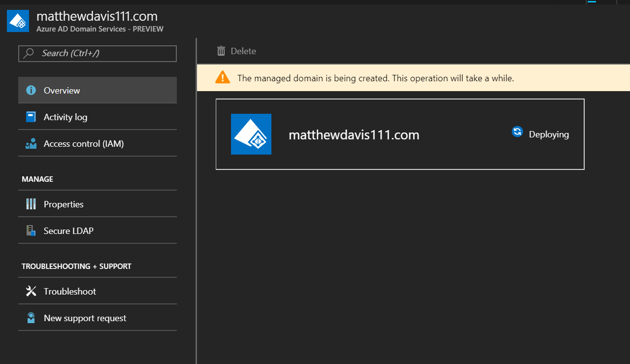This screenshot has height=364, width=630.
Task: Open the New support request item
Action: tap(98, 318)
